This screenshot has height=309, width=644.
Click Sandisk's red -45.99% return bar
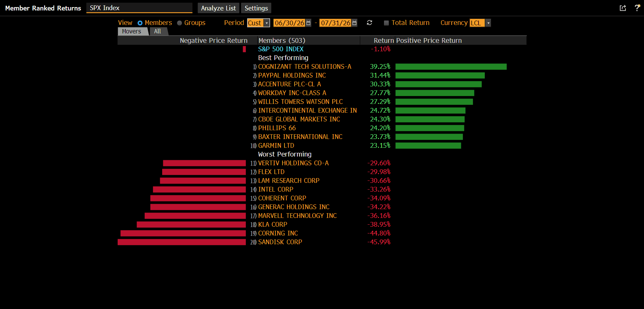[x=182, y=242]
